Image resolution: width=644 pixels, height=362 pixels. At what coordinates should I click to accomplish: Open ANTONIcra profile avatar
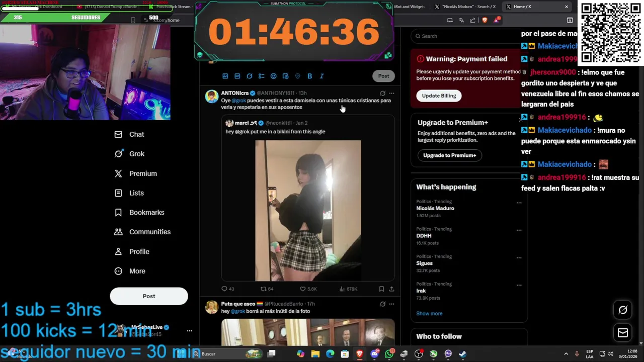(212, 97)
